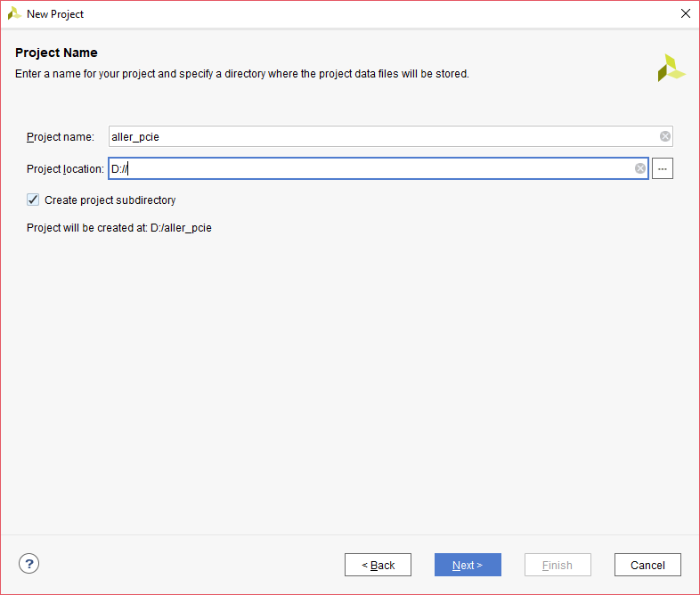Click the greyed-out Finish button
This screenshot has height=595, width=700.
[557, 565]
